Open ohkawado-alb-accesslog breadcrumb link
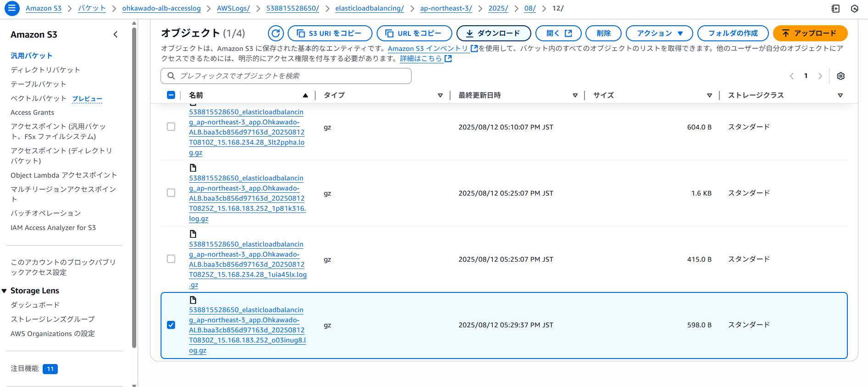The width and height of the screenshot is (868, 387). click(x=161, y=8)
